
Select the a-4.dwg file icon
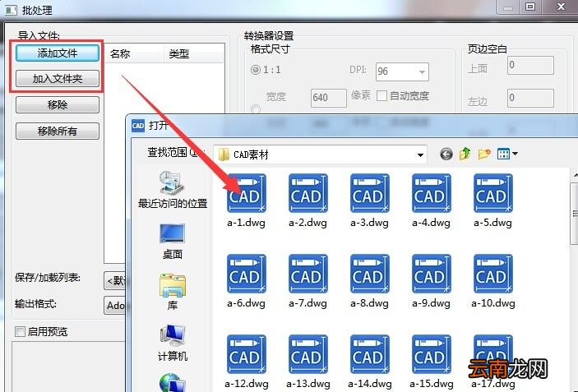point(432,193)
